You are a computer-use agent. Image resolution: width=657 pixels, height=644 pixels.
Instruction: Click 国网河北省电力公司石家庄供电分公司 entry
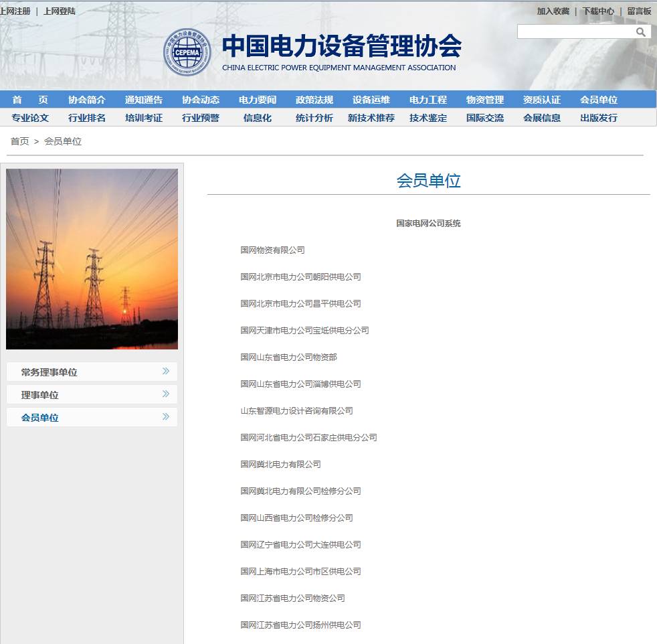[x=308, y=438]
